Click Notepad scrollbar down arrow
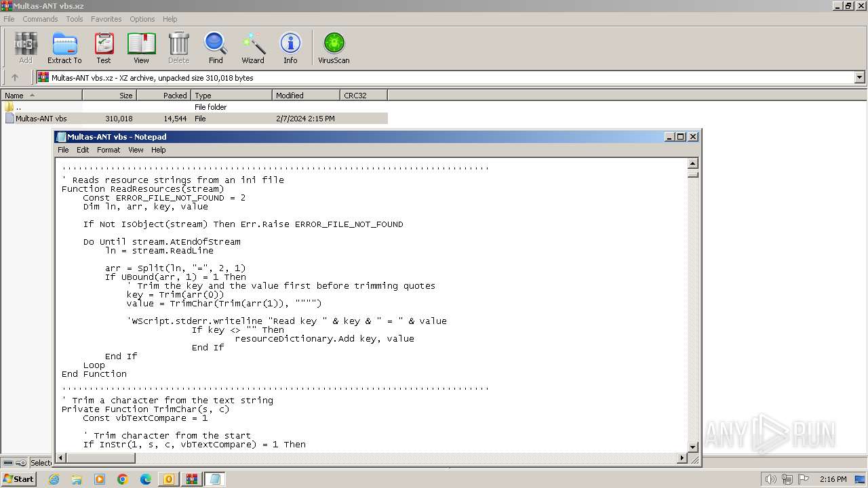 click(693, 447)
